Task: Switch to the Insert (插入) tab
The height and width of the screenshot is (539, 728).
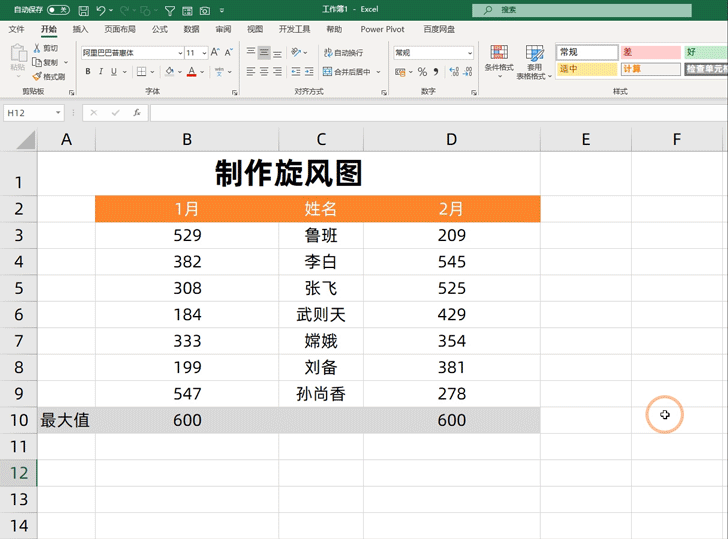Action: click(x=80, y=29)
